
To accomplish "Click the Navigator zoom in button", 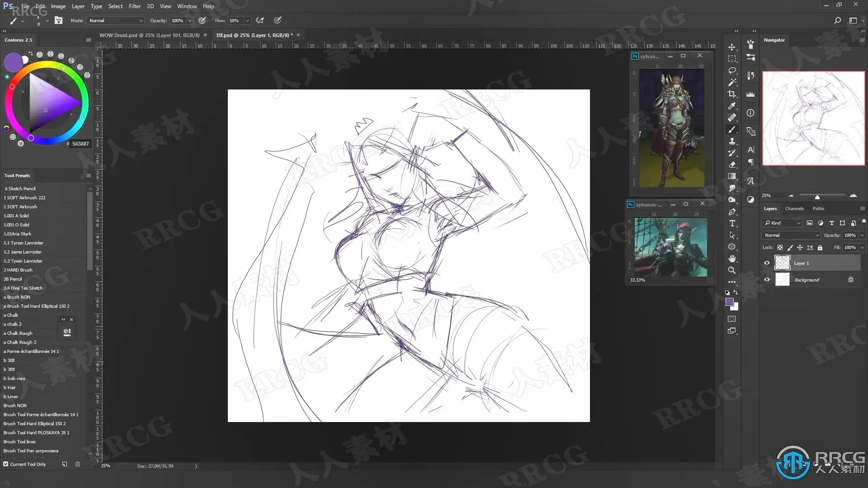I will pyautogui.click(x=853, y=196).
